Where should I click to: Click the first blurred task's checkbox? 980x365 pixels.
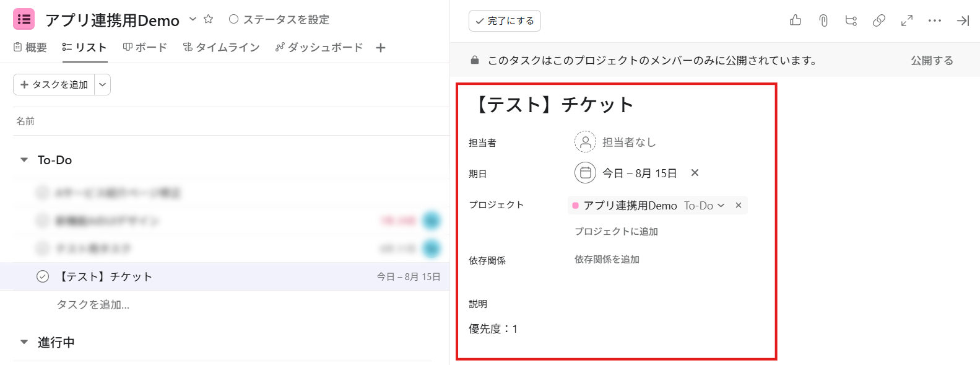point(42,193)
